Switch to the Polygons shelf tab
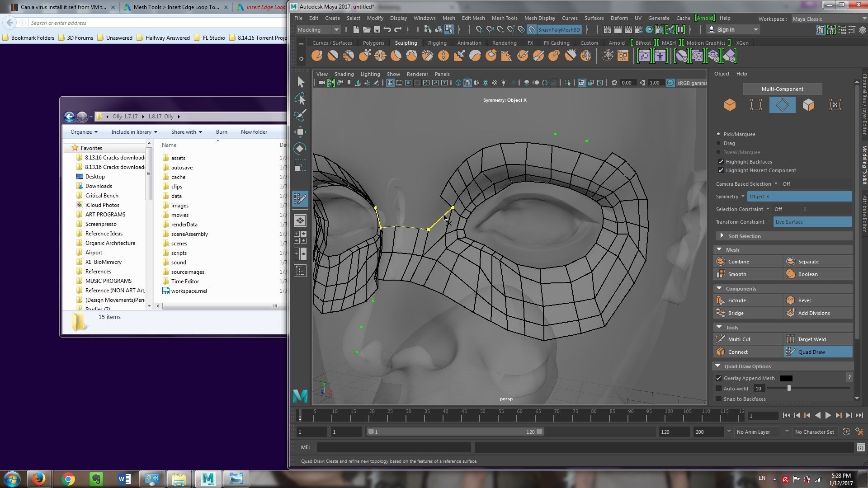This screenshot has height=488, width=868. [x=373, y=43]
